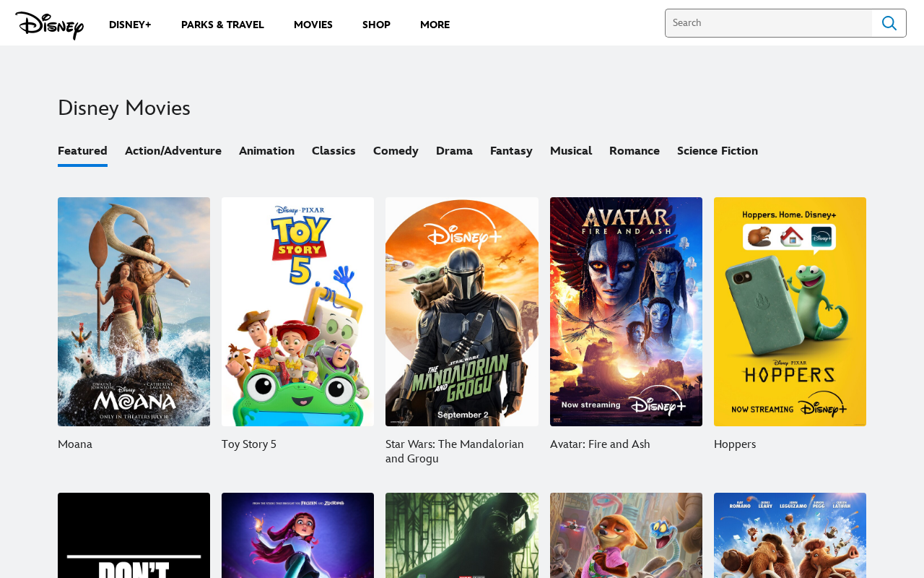Open the Avatar: Fire and Ash poster

626,311
